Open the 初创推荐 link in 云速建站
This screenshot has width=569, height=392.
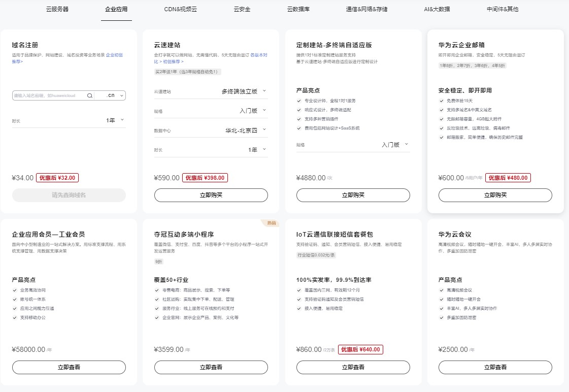tap(173, 62)
